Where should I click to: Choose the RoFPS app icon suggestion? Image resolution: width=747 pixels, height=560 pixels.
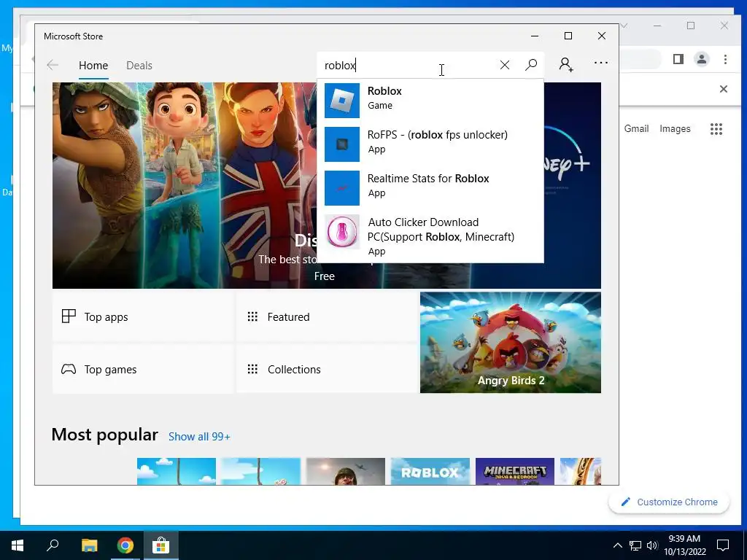tap(342, 144)
